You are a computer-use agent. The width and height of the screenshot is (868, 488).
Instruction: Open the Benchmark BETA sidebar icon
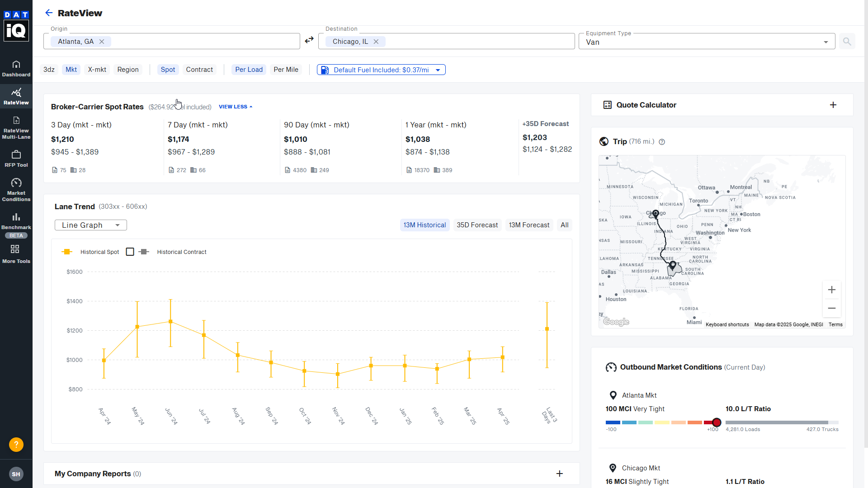[x=16, y=225]
